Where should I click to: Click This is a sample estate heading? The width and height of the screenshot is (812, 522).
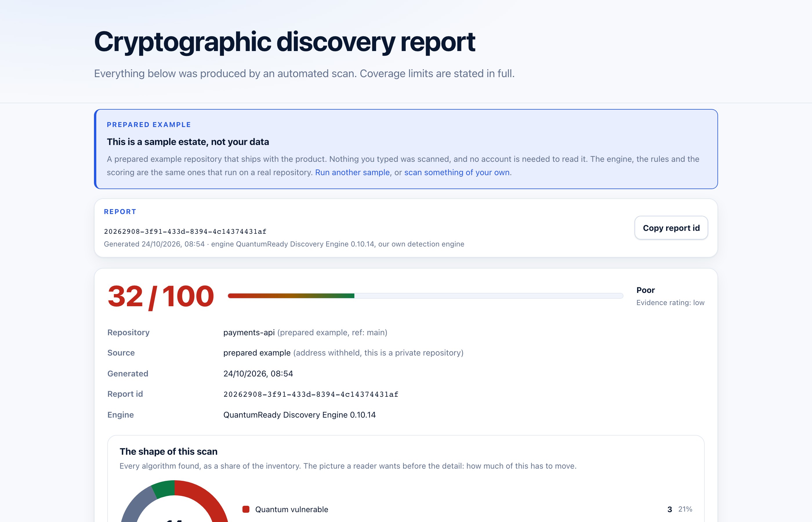pos(188,142)
